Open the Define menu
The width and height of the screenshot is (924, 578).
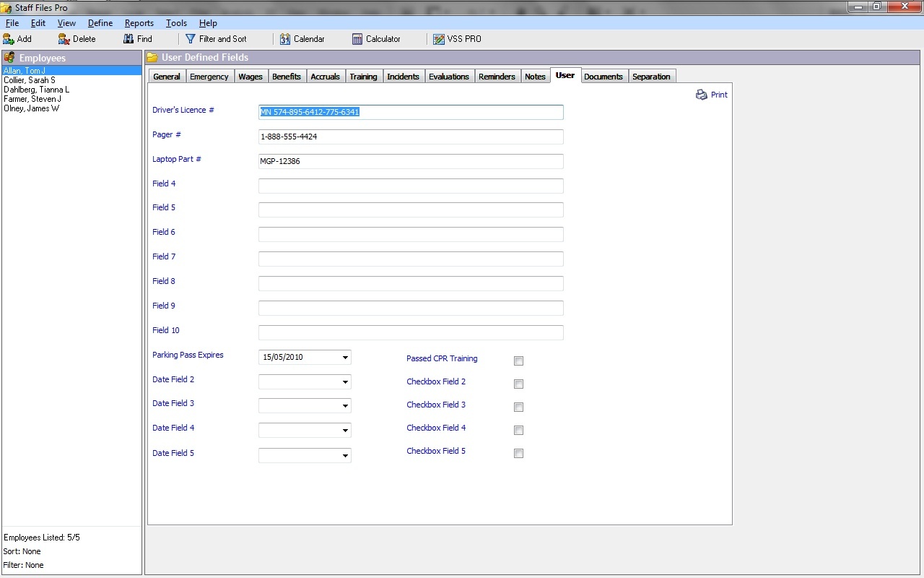click(100, 22)
